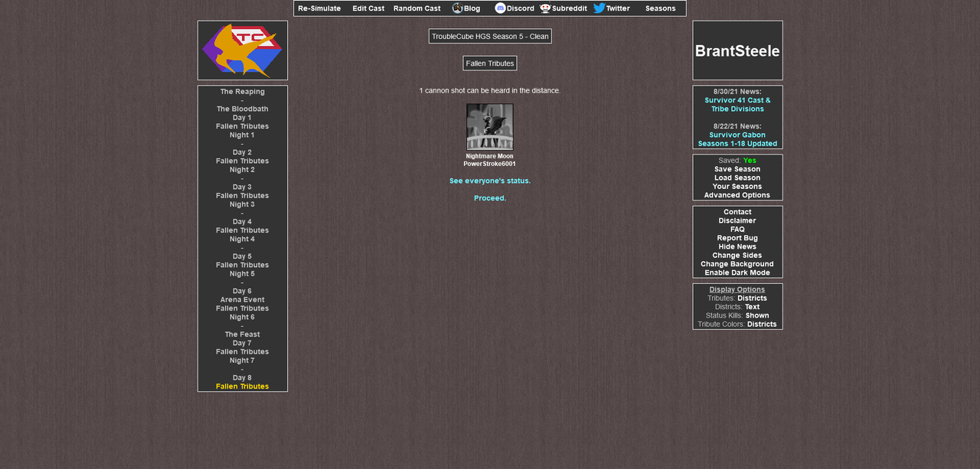Jump to The Reaping in sidebar
The width and height of the screenshot is (980, 469).
[x=243, y=92]
